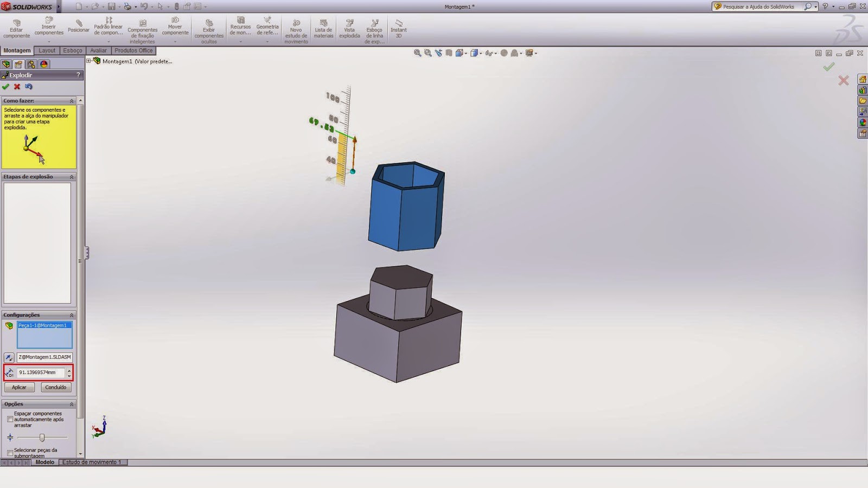The width and height of the screenshot is (868, 488).
Task: Select the Mover componente tool
Action: [x=175, y=27]
